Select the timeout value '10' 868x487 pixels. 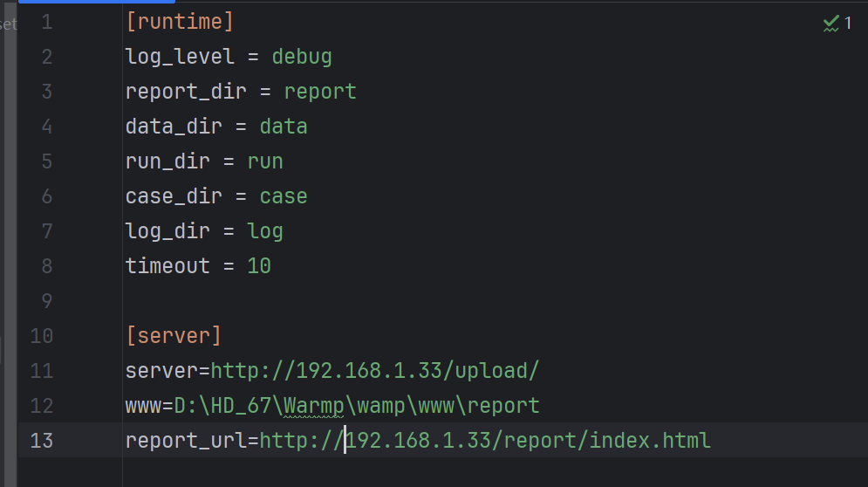click(x=259, y=266)
